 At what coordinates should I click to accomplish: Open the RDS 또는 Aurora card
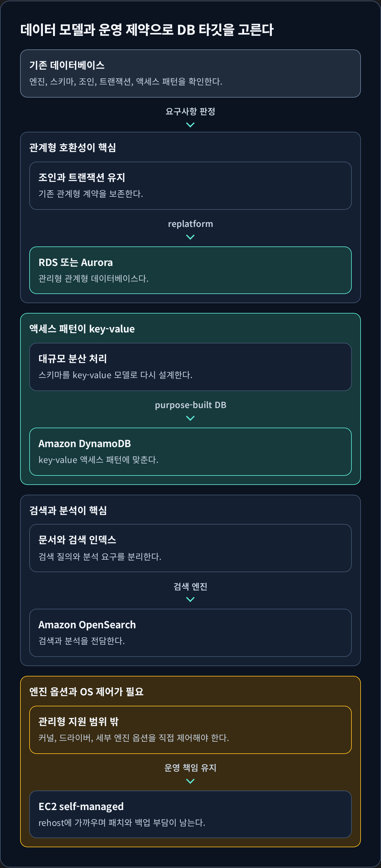(190, 270)
